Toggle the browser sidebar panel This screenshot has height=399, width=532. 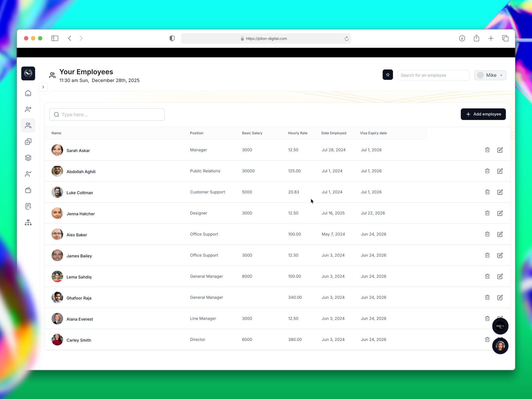click(55, 38)
